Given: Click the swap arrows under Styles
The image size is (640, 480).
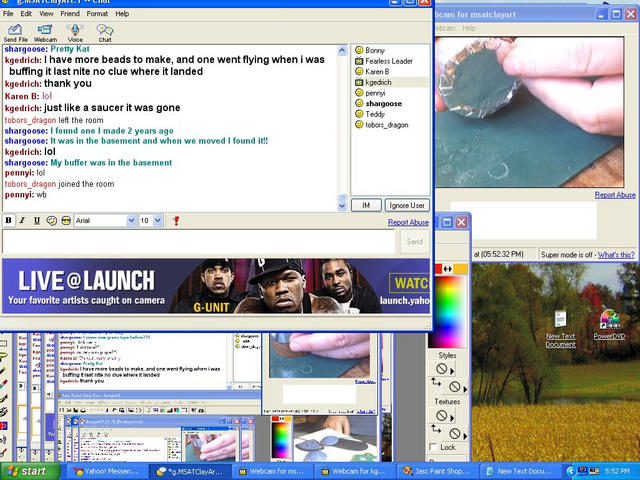Looking at the screenshot, I should coord(436,382).
